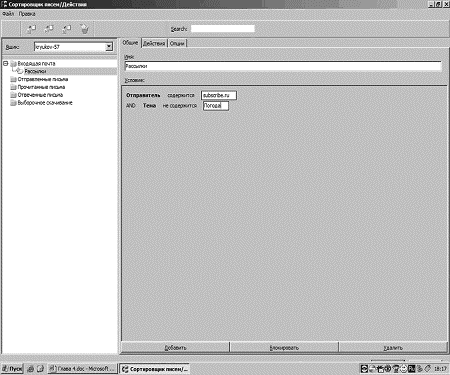
Task: Switch to the Опции tab
Action: (x=177, y=43)
